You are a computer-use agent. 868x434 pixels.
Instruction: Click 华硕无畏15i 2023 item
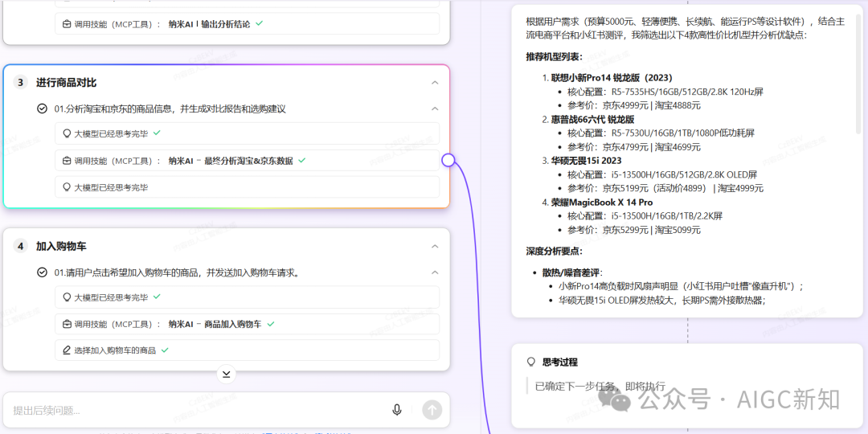point(586,161)
